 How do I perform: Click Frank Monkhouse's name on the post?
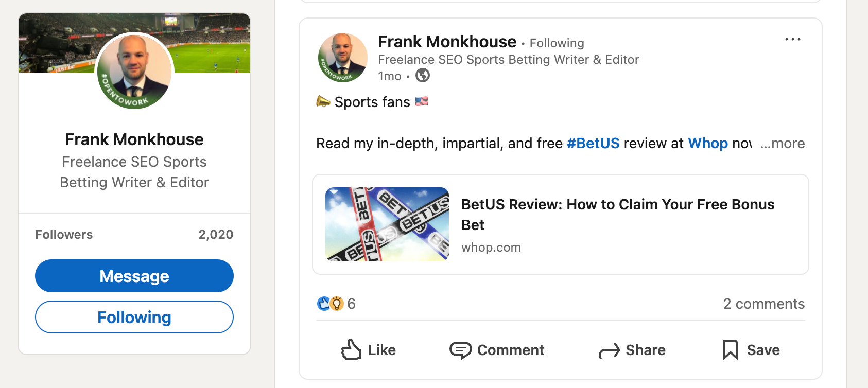(x=447, y=42)
